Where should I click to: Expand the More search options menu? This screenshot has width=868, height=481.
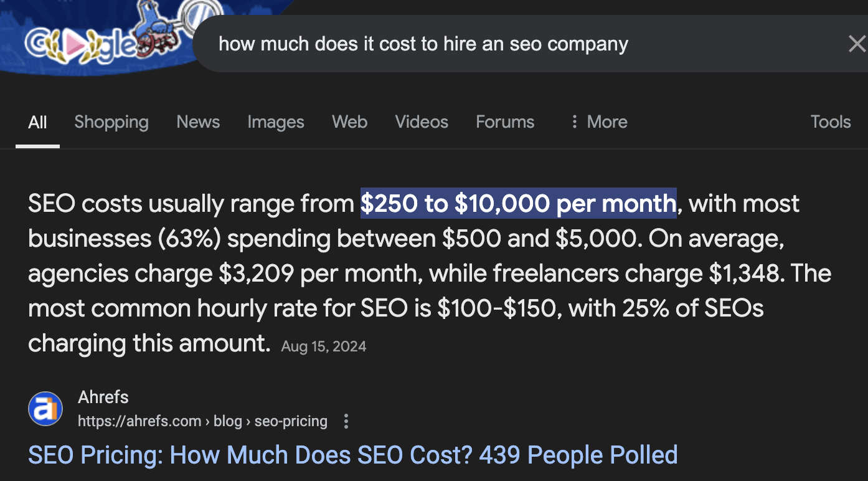coord(607,121)
